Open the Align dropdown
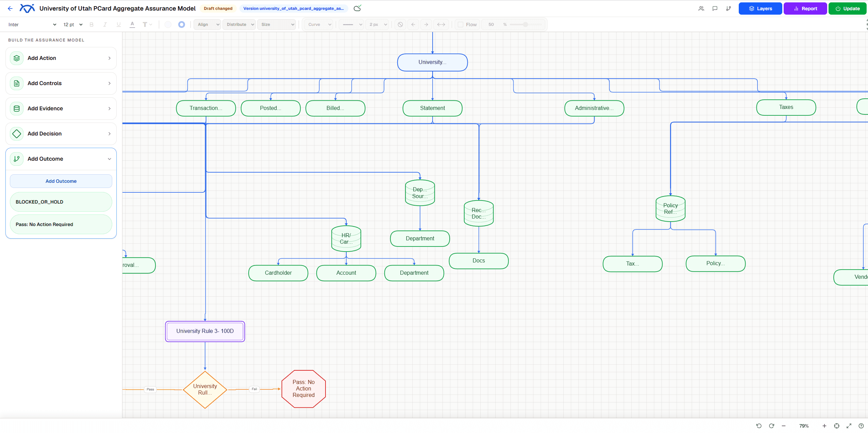Screen dimensions: 868x433 pyautogui.click(x=207, y=25)
